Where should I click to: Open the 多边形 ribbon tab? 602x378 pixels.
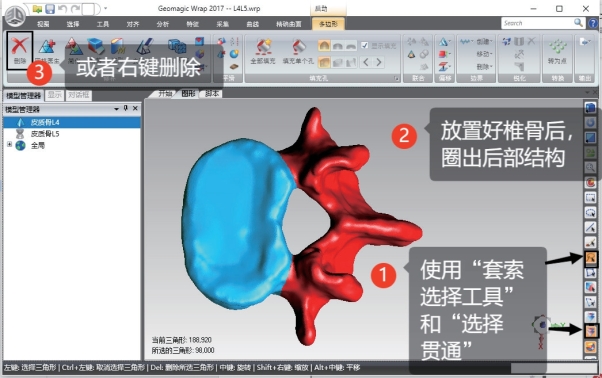point(328,24)
